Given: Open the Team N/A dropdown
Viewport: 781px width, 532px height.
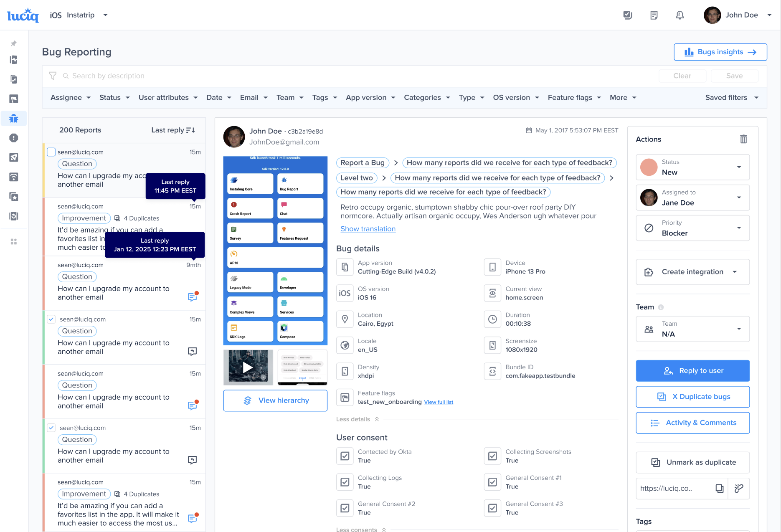Looking at the screenshot, I should point(692,329).
